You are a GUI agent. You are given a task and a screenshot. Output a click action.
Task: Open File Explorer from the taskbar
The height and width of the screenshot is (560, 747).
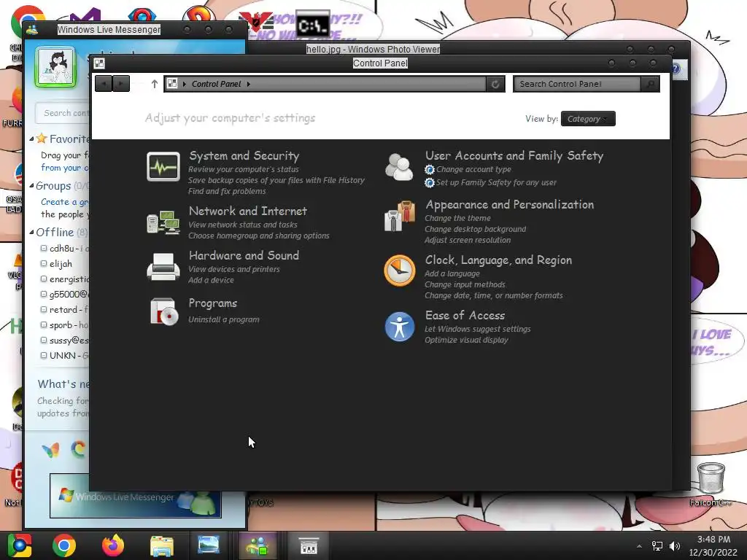click(161, 545)
